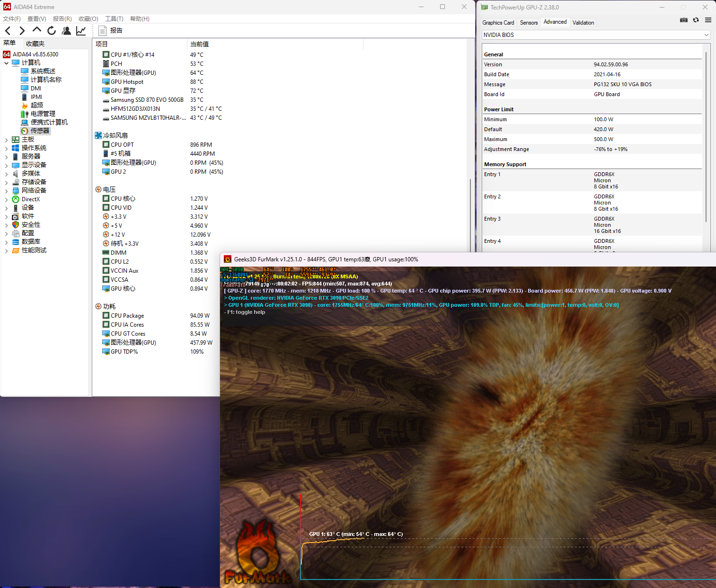Click the 软件 software icon in tree

(16, 216)
